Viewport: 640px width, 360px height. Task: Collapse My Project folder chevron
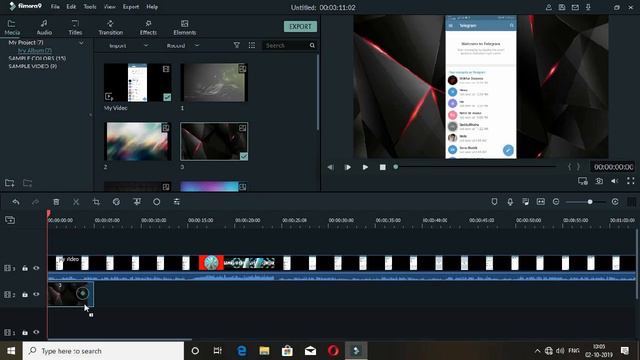81,42
